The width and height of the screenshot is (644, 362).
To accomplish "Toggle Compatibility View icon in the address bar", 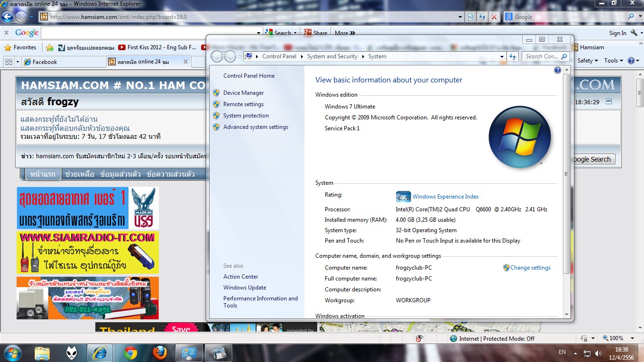I will click(x=470, y=17).
